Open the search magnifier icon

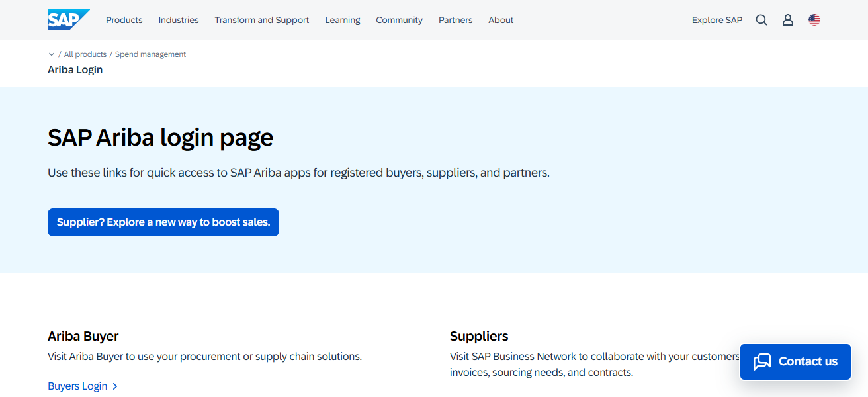coord(761,20)
